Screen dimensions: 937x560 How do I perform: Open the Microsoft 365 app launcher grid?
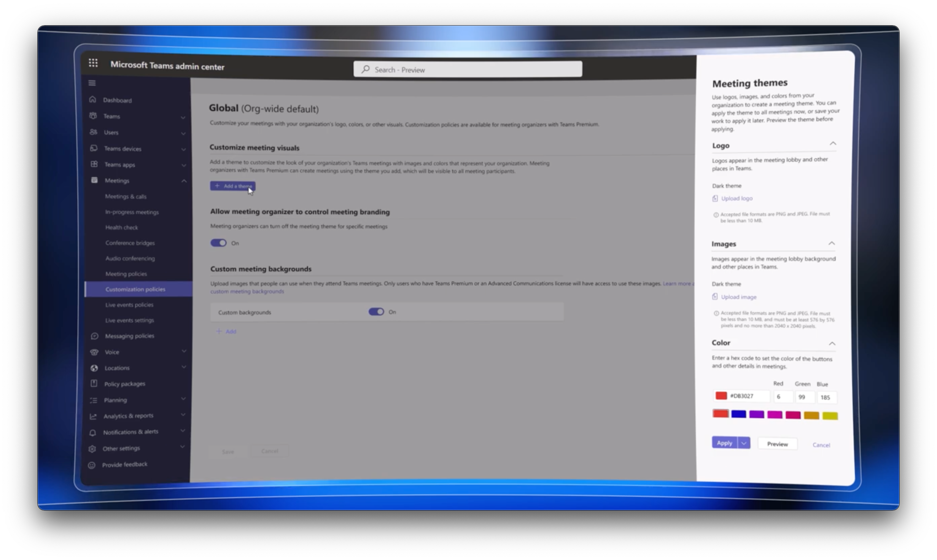(x=93, y=63)
